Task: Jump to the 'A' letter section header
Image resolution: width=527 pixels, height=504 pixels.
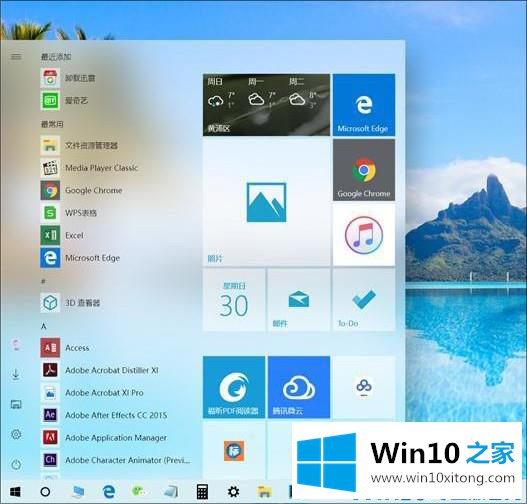Action: [x=43, y=326]
